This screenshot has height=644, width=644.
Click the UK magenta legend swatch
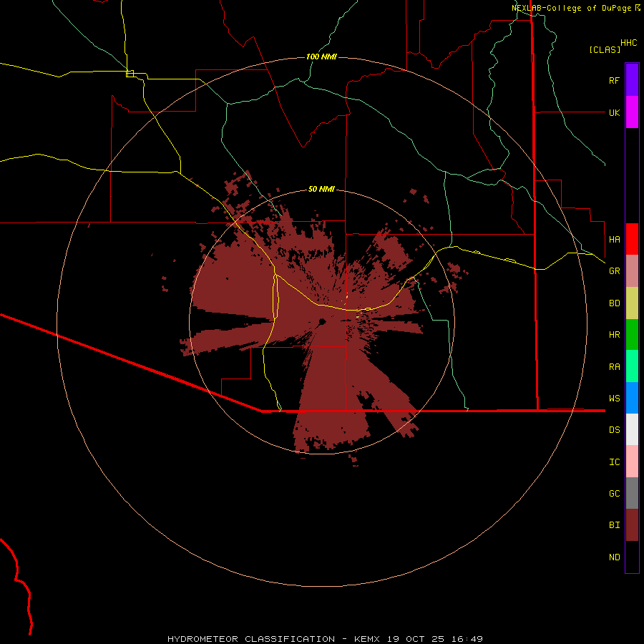point(632,112)
